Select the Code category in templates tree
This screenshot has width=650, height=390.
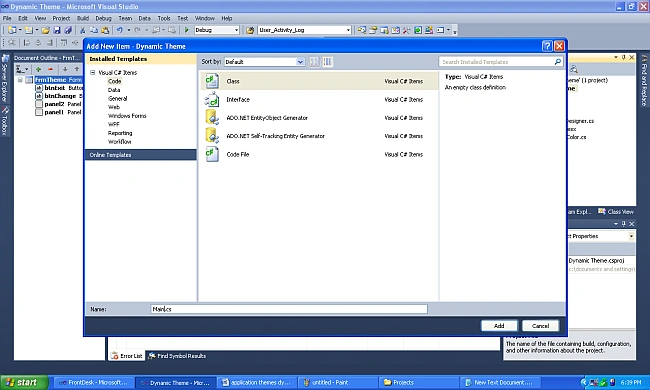point(114,81)
